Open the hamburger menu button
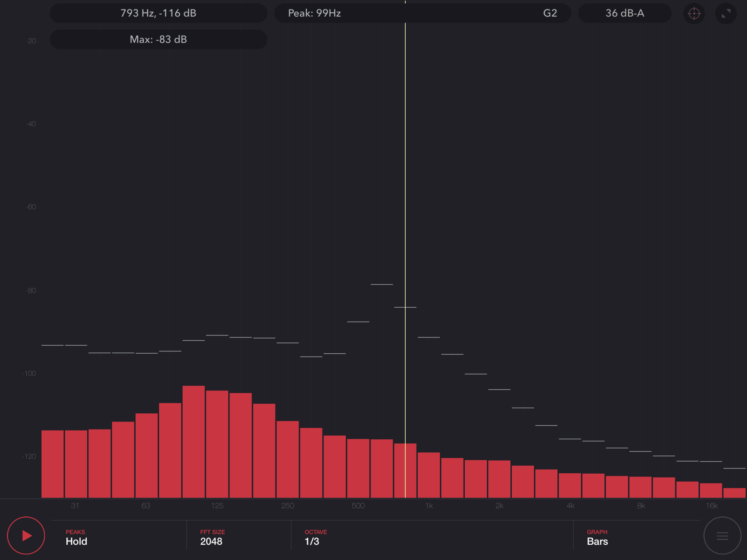 [722, 535]
